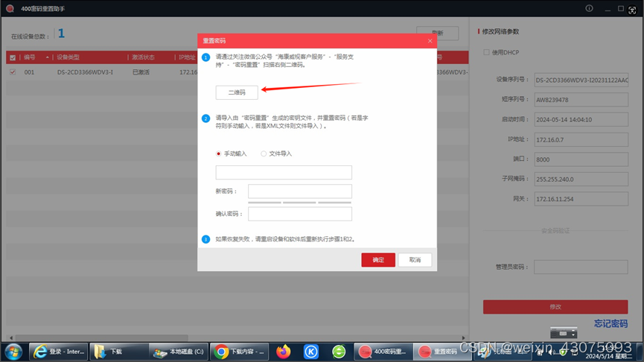The height and width of the screenshot is (362, 644).
Task: Click the 网关 field showing 172.16.11.254
Action: click(581, 199)
